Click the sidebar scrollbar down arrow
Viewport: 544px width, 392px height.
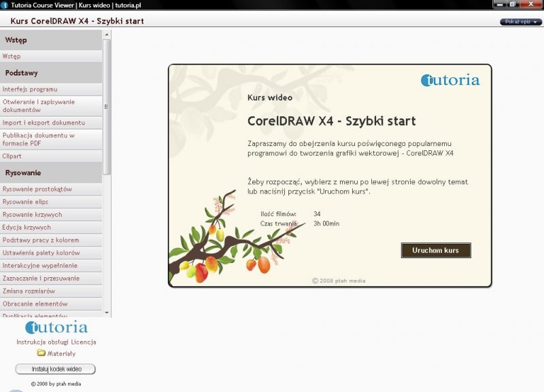tap(107, 313)
